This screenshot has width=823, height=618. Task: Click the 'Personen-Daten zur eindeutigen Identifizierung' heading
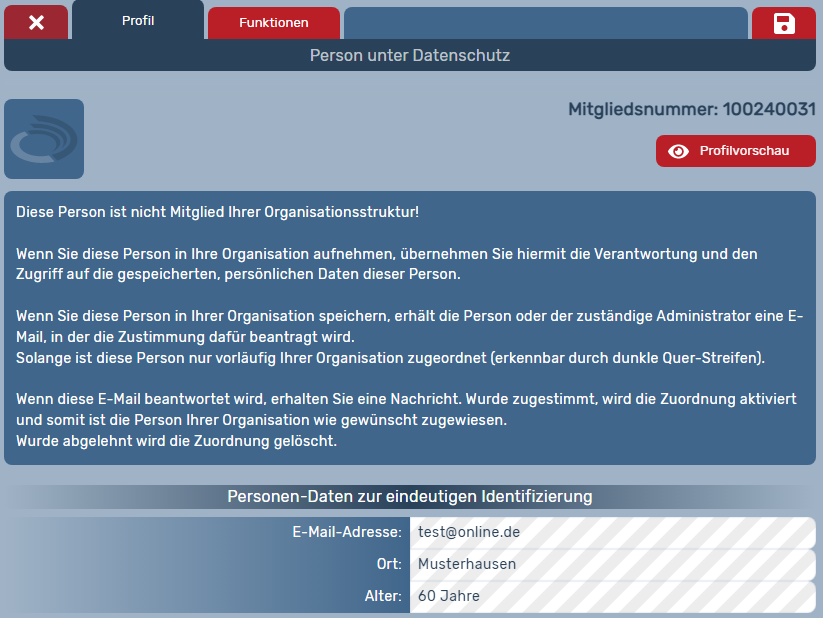(x=410, y=496)
